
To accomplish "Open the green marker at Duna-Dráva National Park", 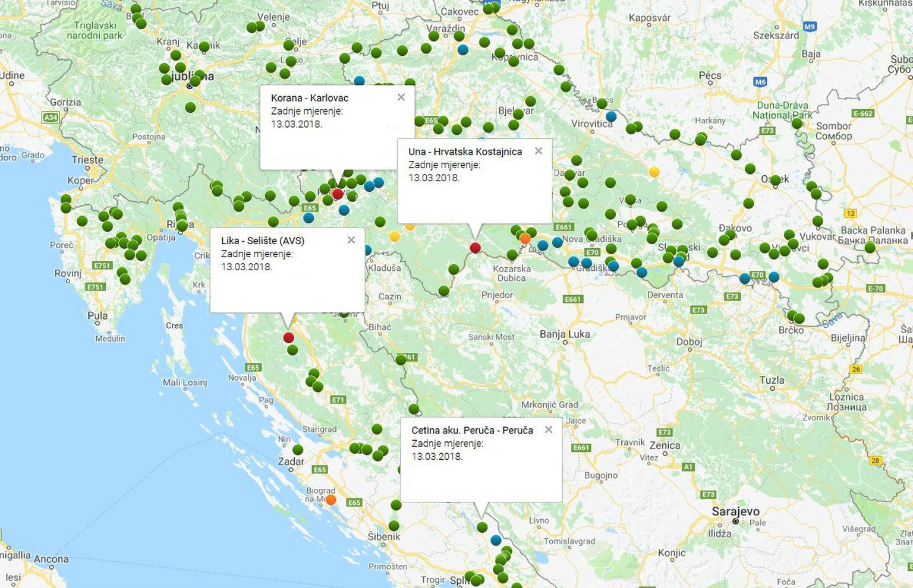I will point(797,124).
